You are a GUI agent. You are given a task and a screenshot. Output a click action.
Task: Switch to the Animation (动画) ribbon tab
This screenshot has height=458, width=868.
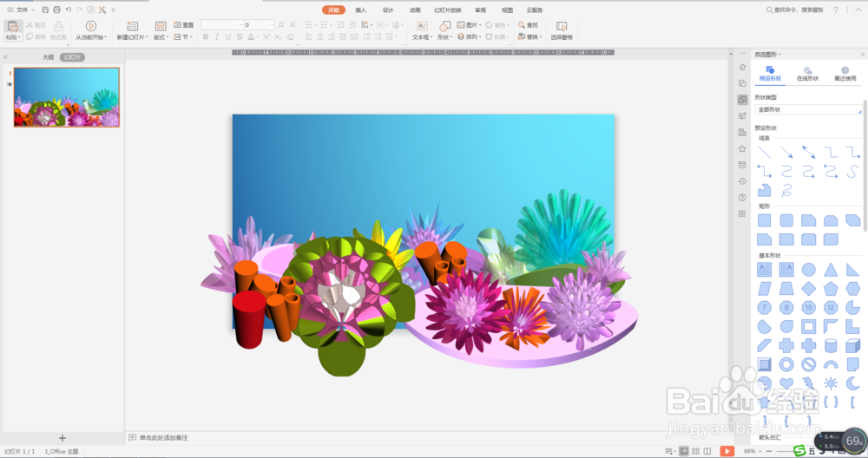click(415, 10)
